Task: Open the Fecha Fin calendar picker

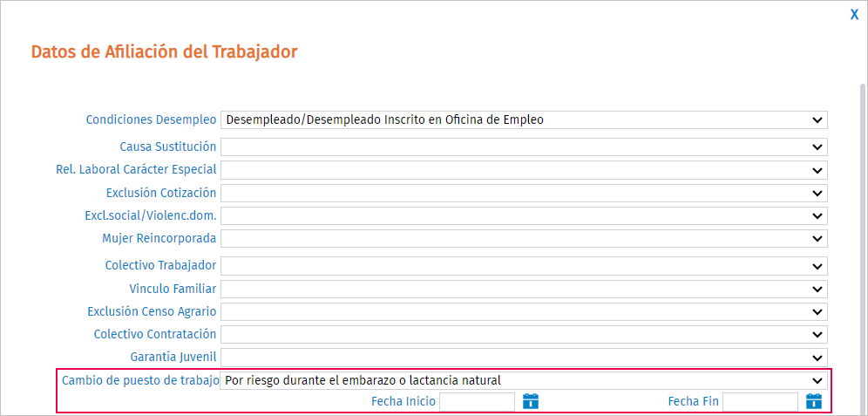Action: (813, 401)
